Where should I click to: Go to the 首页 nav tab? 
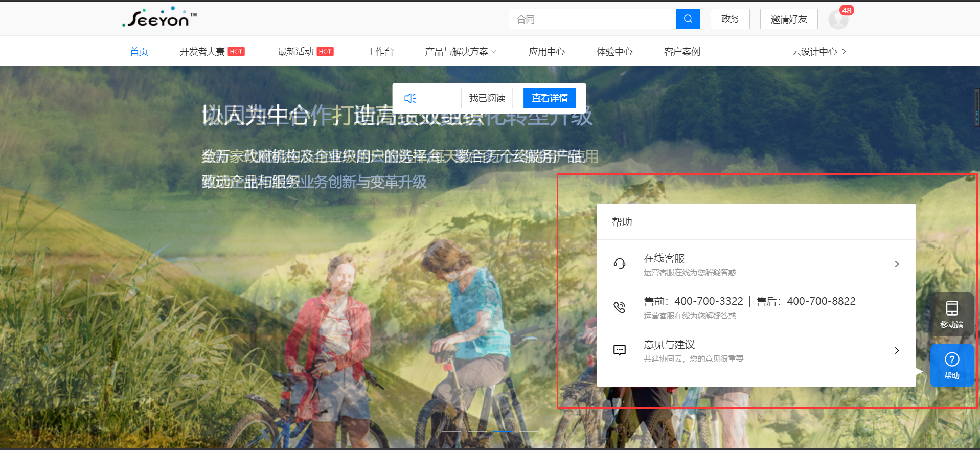click(x=139, y=52)
